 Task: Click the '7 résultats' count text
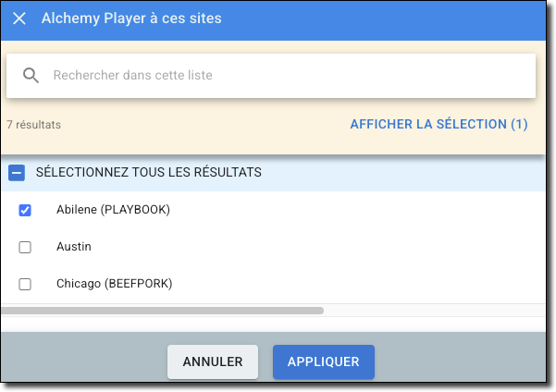coord(33,125)
